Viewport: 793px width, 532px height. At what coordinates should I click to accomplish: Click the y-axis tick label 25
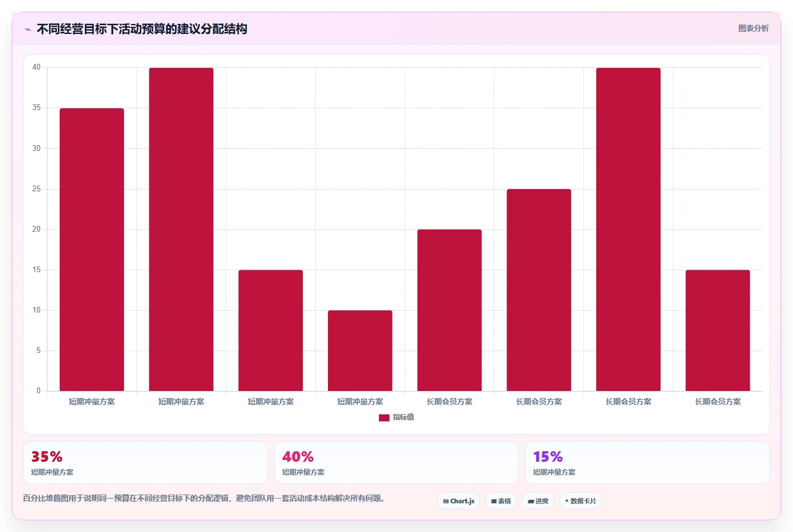click(x=37, y=188)
